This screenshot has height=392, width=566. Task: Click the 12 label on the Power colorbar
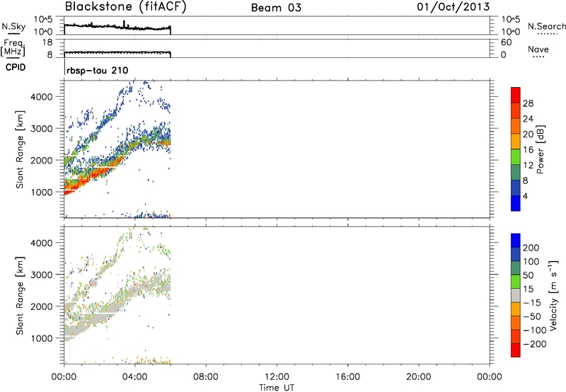tap(528, 166)
